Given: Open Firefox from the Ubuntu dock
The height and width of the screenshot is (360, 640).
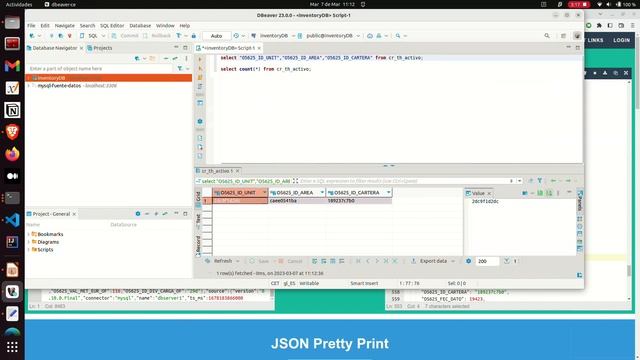Looking at the screenshot, I should 12,154.
